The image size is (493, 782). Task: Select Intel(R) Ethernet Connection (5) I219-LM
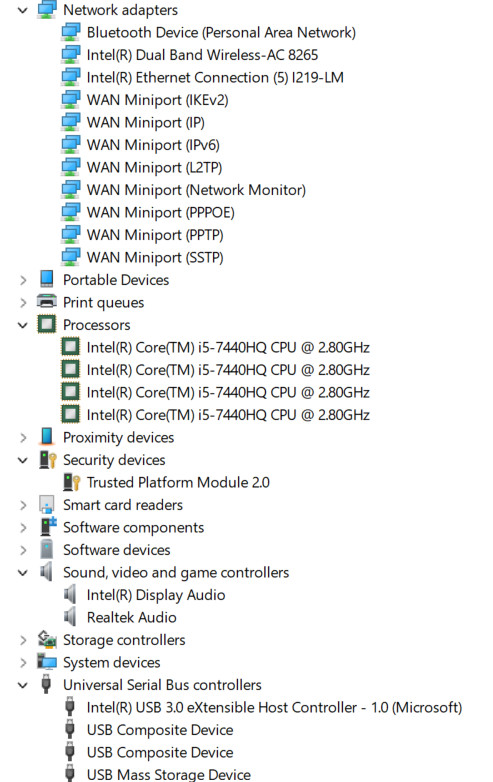point(215,77)
